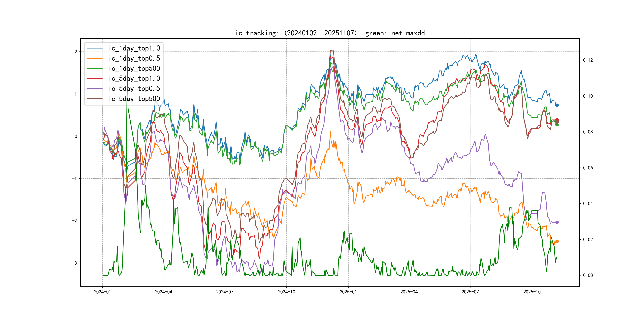The width and height of the screenshot is (644, 322).
Task: Click the left y-axis tick label -3
Action: click(x=75, y=263)
